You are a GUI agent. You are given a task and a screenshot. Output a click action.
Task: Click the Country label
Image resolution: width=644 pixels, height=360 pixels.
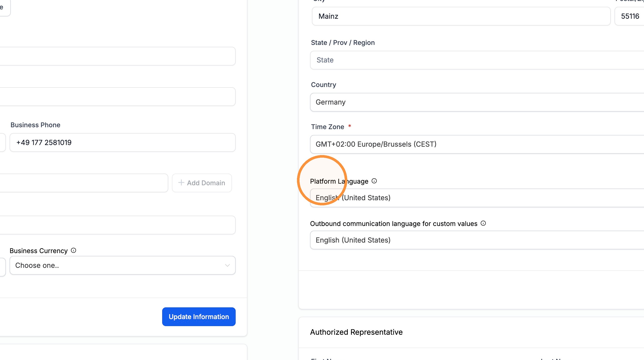tap(323, 85)
